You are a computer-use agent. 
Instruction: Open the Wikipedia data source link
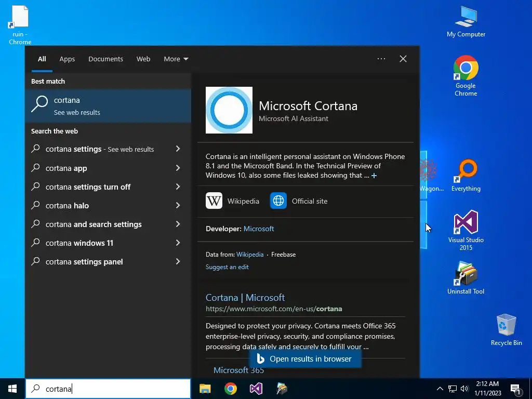(x=250, y=255)
